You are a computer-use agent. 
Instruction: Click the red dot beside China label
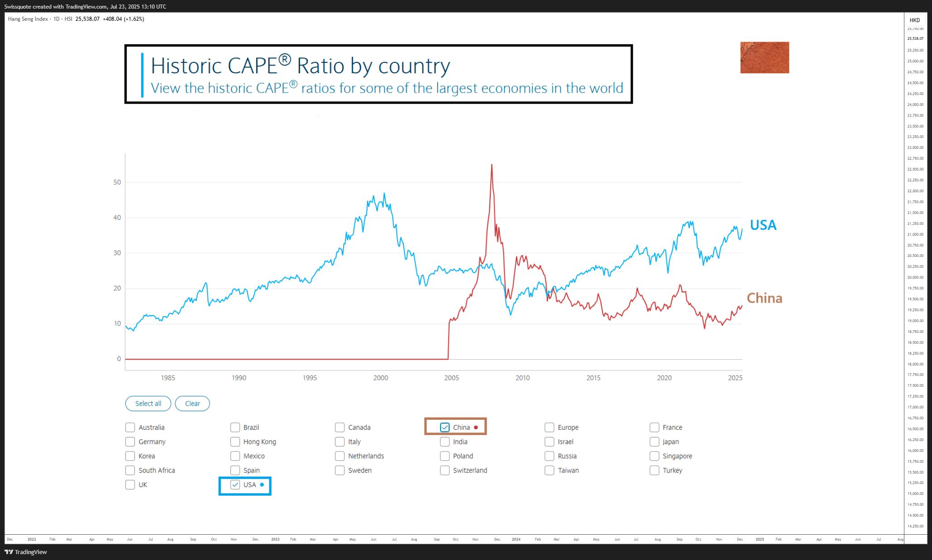476,427
